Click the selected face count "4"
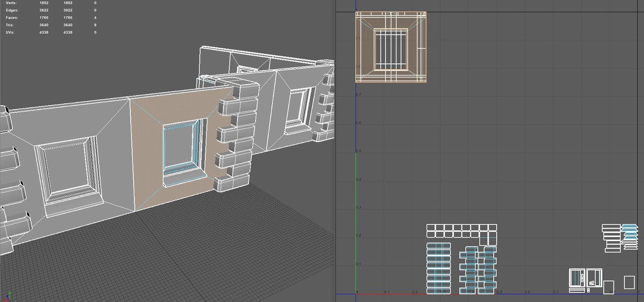This screenshot has height=302, width=644. pos(95,18)
